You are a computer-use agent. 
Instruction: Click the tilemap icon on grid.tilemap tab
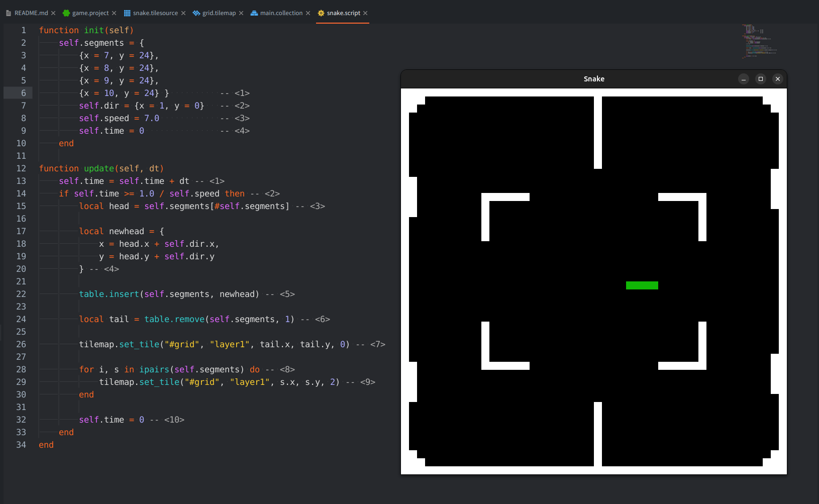click(x=196, y=13)
